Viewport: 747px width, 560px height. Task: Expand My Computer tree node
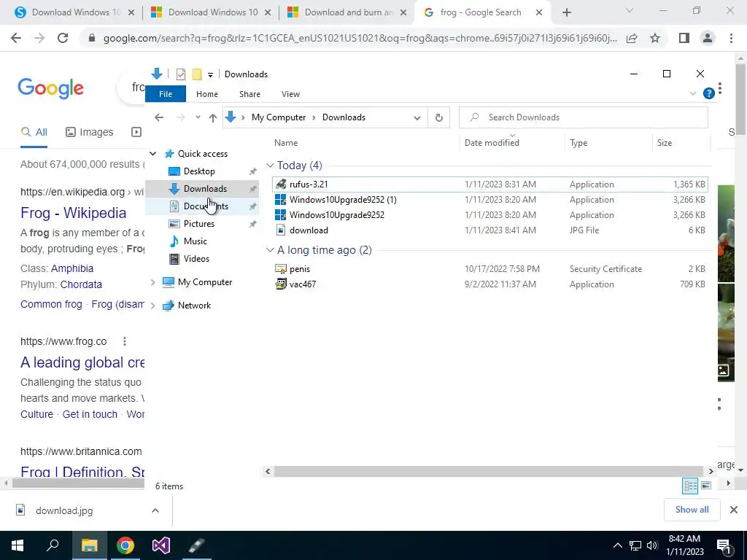[153, 282]
